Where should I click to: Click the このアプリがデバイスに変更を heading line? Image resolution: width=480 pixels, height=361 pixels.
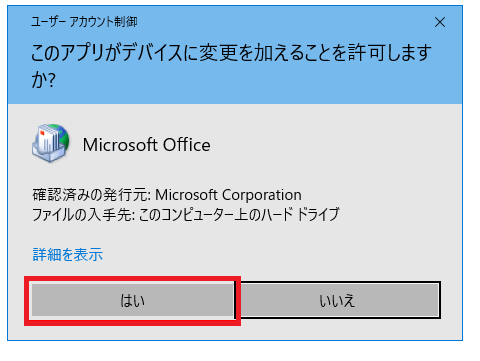click(231, 53)
